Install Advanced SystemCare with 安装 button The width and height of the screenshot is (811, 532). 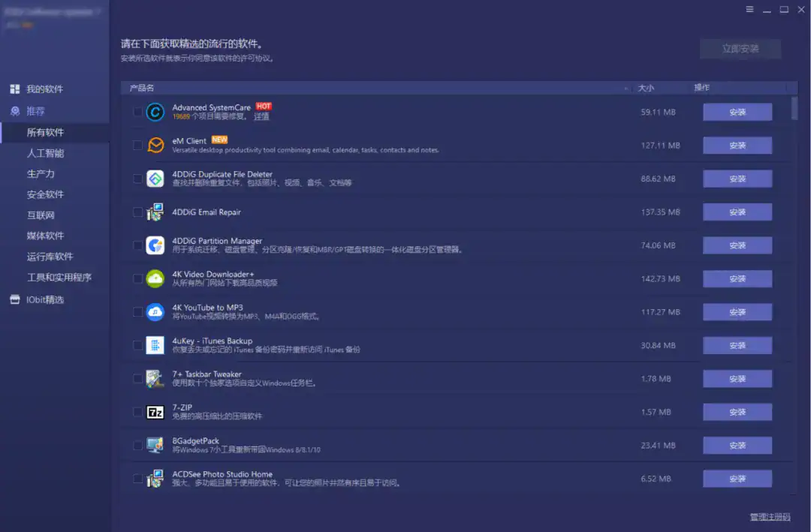pyautogui.click(x=737, y=112)
